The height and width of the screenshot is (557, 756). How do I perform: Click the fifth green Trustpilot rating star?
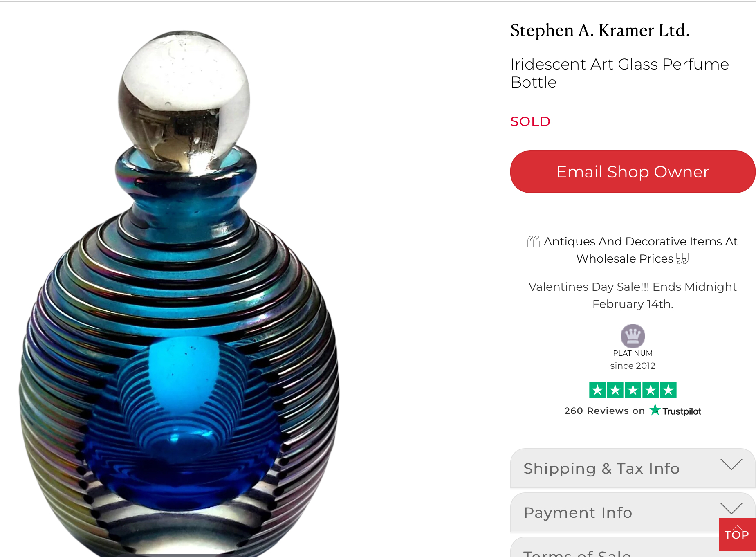[x=668, y=390]
